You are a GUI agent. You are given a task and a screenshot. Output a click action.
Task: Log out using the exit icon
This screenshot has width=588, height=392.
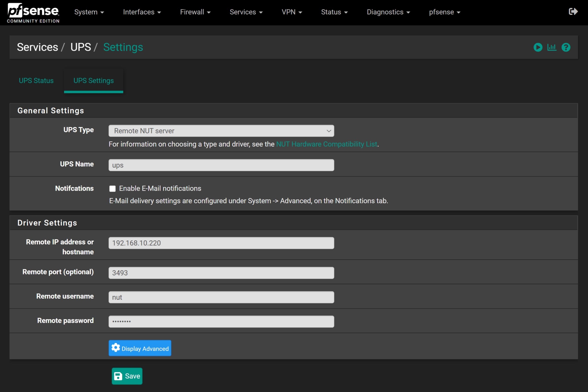(x=573, y=11)
